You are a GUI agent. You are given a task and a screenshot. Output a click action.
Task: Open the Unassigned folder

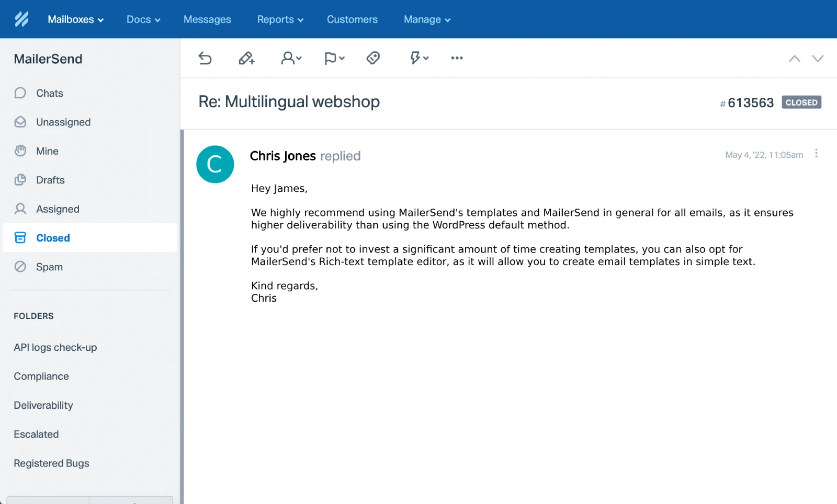pyautogui.click(x=63, y=122)
